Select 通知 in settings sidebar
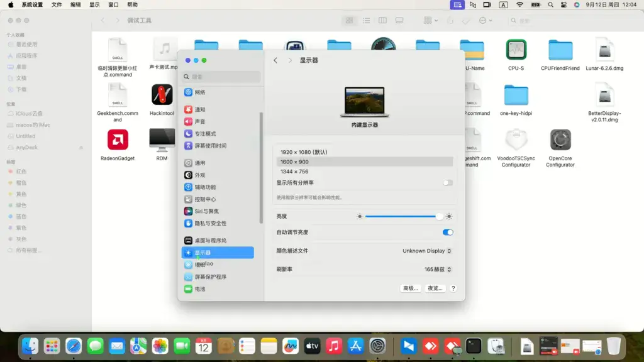The width and height of the screenshot is (644, 362). (218, 109)
